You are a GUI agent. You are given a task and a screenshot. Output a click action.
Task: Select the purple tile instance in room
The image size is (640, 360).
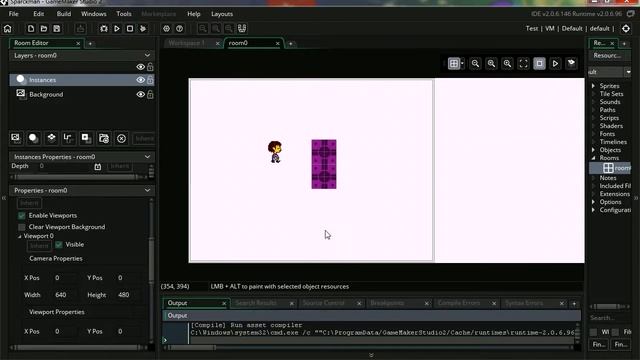point(324,164)
